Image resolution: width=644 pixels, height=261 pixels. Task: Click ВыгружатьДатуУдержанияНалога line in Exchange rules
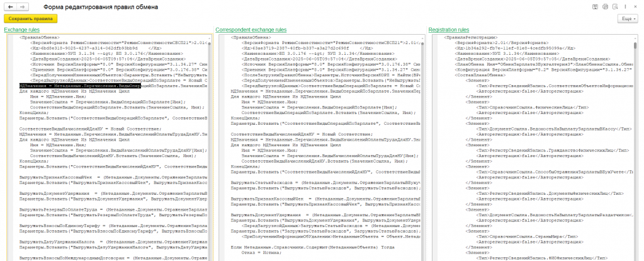(113, 241)
